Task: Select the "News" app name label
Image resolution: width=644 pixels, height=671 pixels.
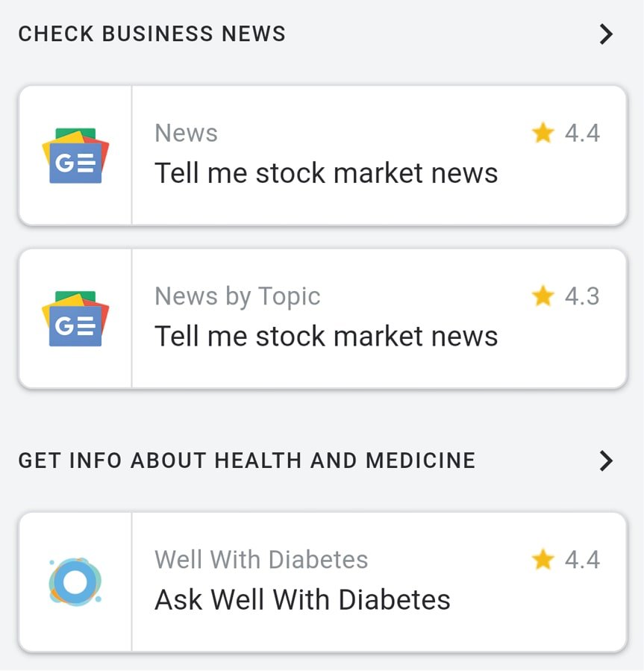Action: pos(187,134)
